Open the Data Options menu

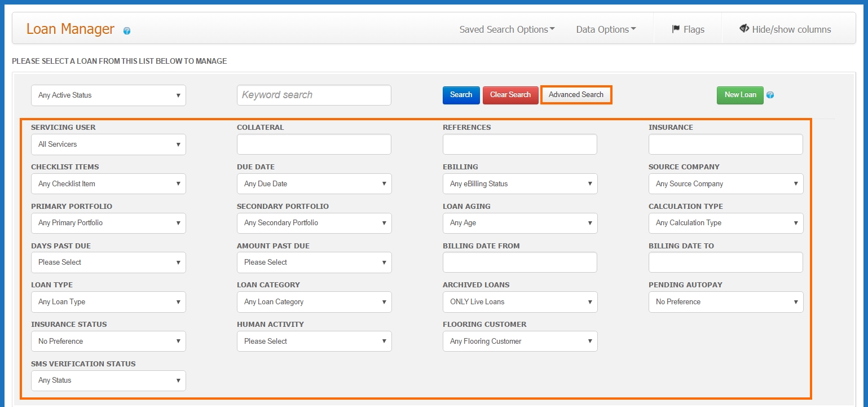[x=606, y=29]
